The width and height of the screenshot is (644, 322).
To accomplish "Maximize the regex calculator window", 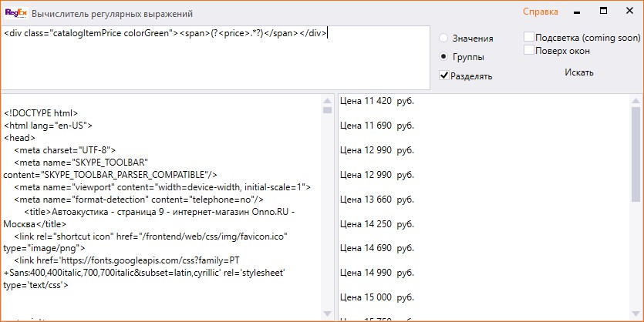I will click(603, 12).
